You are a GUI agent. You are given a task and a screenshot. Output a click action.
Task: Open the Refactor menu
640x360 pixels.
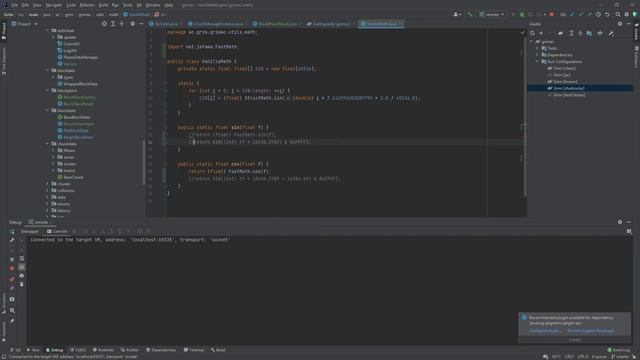click(x=87, y=5)
